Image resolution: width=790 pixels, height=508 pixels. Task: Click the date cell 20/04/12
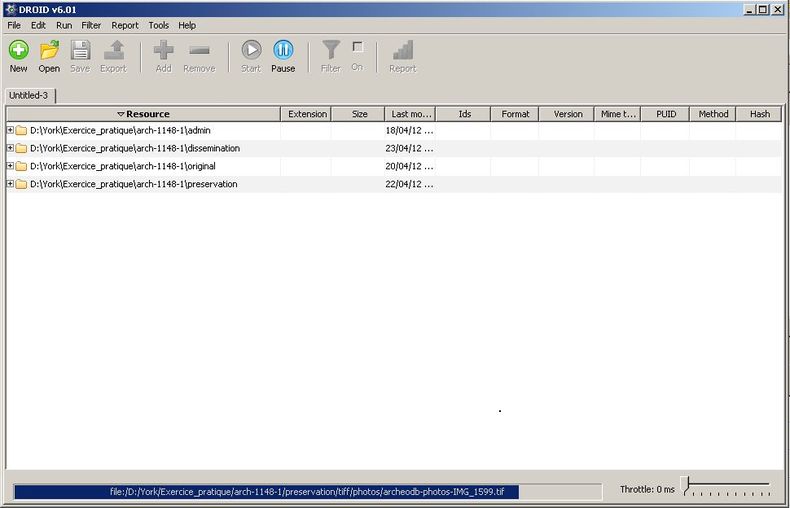[x=410, y=166]
